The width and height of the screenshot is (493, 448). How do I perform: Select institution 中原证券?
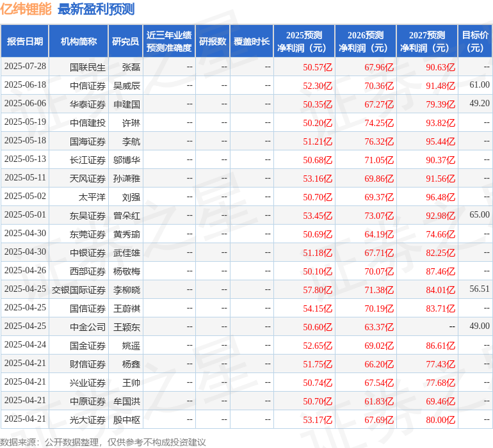click(x=88, y=401)
